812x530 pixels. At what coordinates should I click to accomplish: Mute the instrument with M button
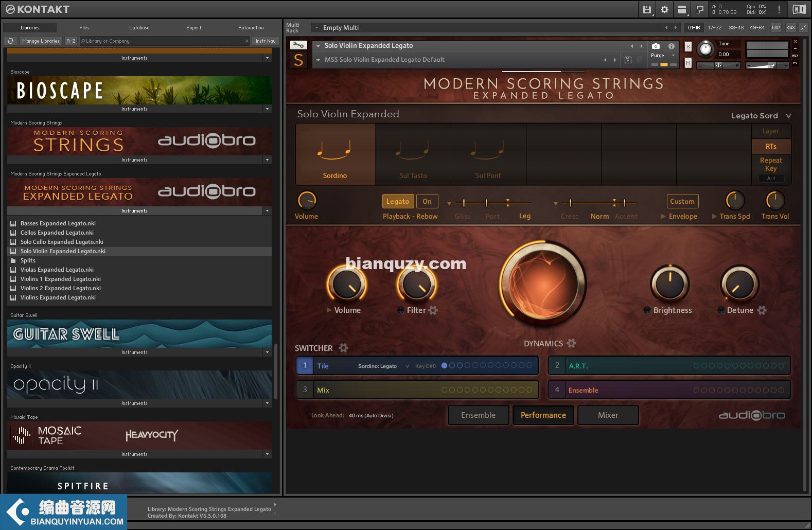[x=688, y=63]
